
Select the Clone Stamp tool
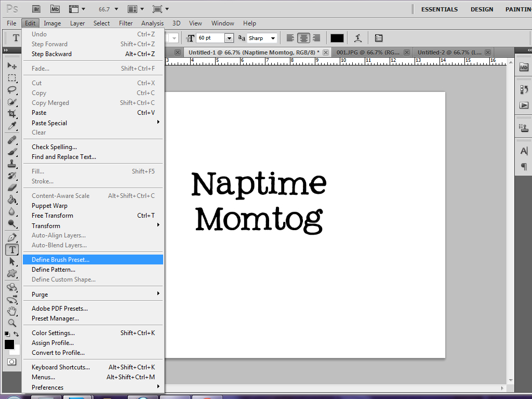coord(12,164)
